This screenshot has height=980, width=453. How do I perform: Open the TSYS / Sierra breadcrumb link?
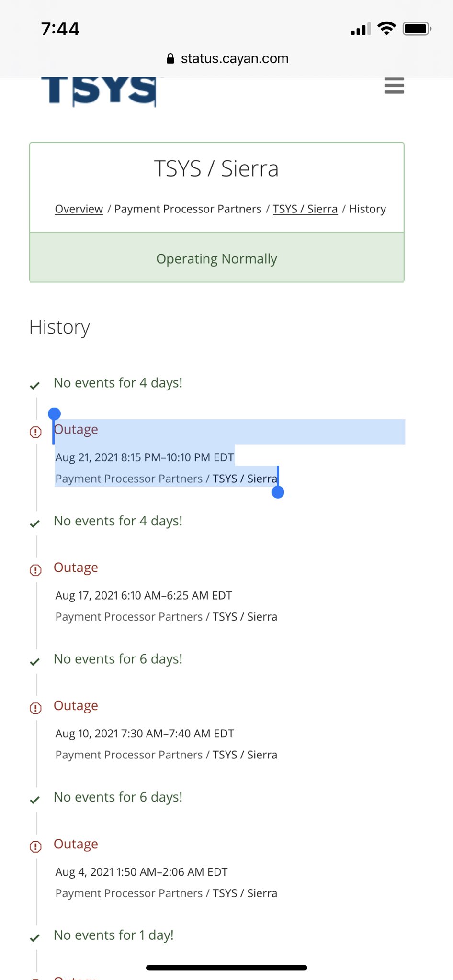pos(305,209)
